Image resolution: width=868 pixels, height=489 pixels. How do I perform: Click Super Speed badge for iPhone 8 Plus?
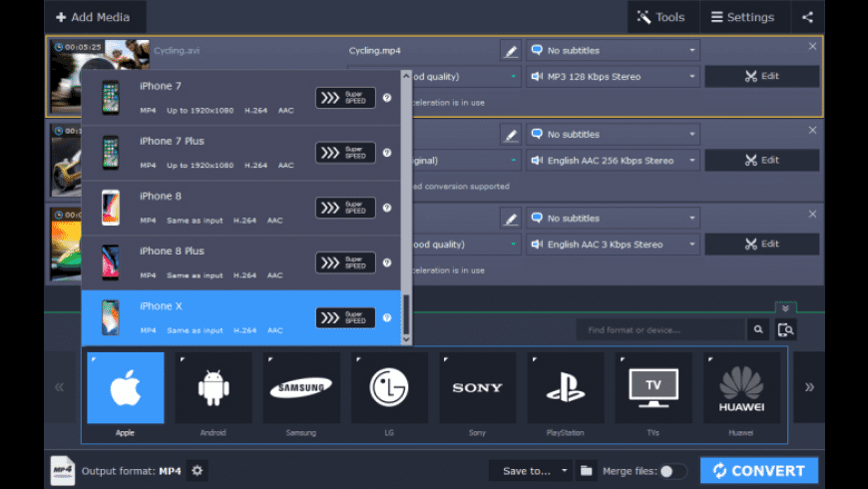coord(345,262)
